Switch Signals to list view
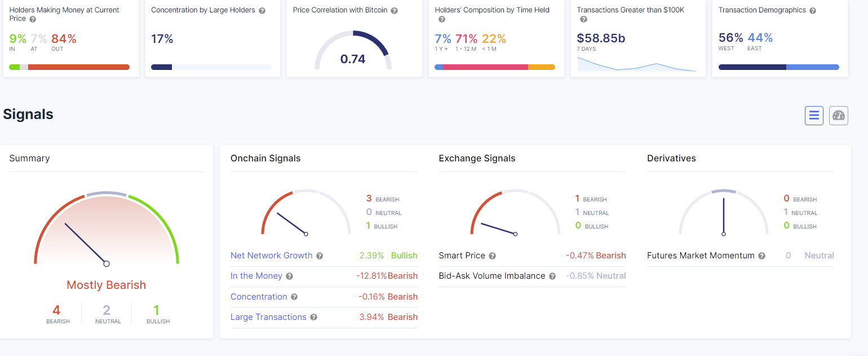This screenshot has height=356, width=868. click(814, 116)
